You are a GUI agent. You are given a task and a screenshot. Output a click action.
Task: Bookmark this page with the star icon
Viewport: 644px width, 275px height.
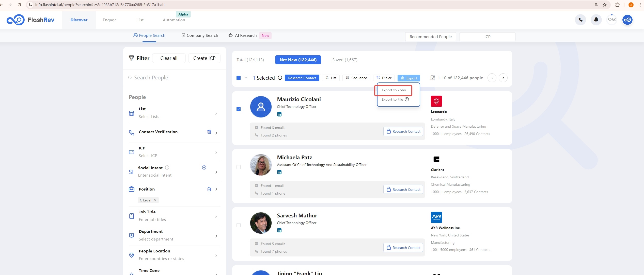tap(605, 5)
